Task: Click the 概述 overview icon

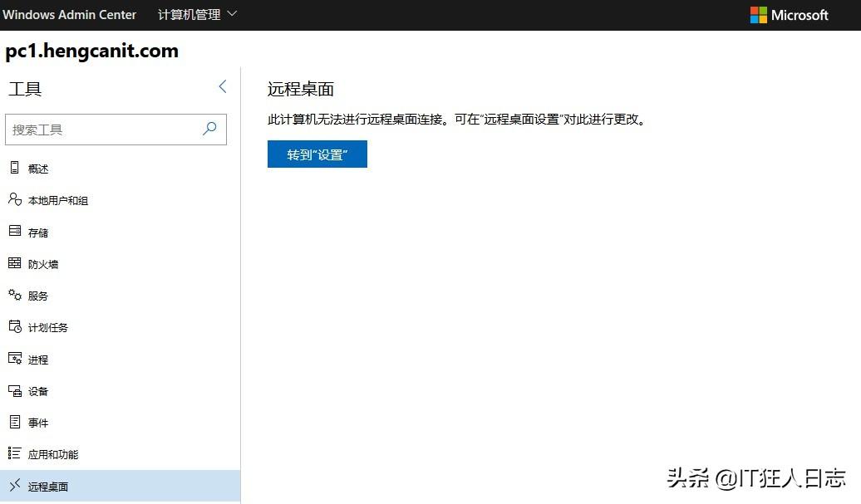Action: 15,168
